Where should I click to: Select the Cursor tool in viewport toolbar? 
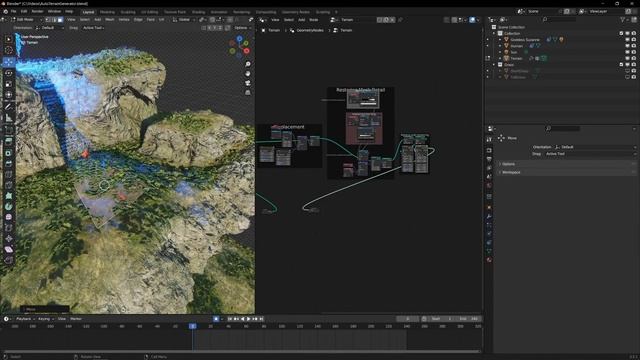9,50
